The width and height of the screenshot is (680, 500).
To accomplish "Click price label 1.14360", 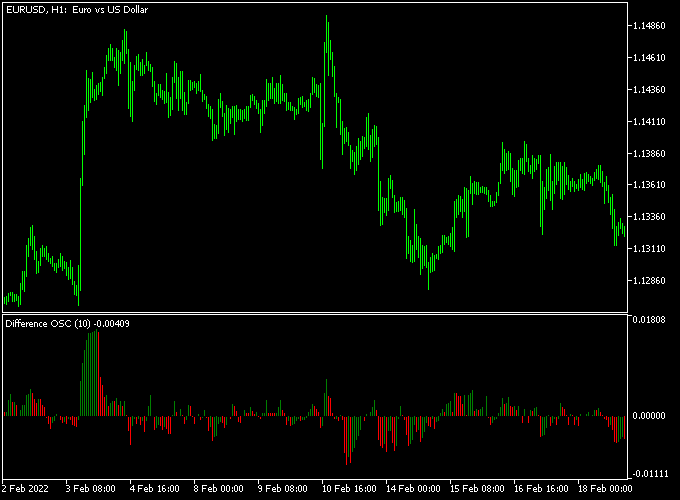I will tap(649, 90).
